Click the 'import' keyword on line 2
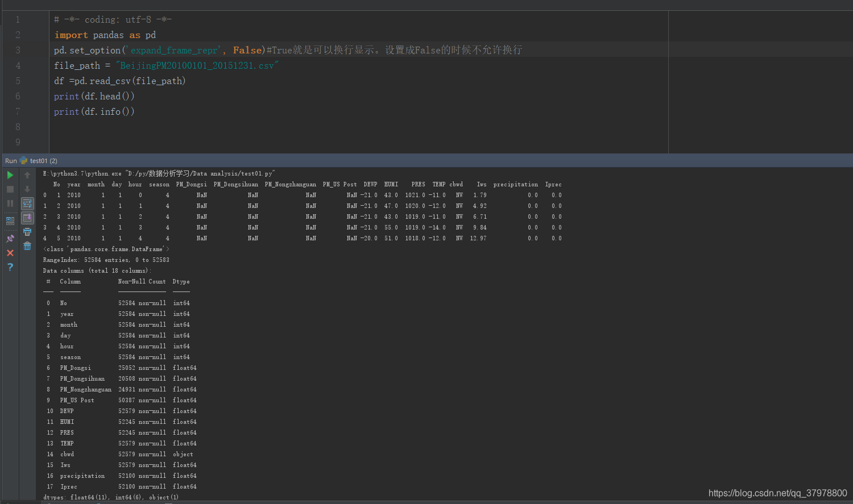 tap(71, 35)
